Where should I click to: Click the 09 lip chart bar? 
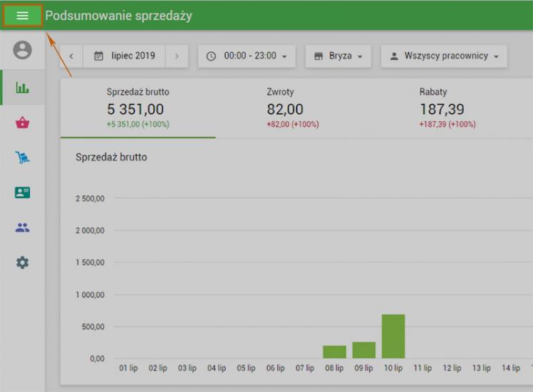pos(363,350)
